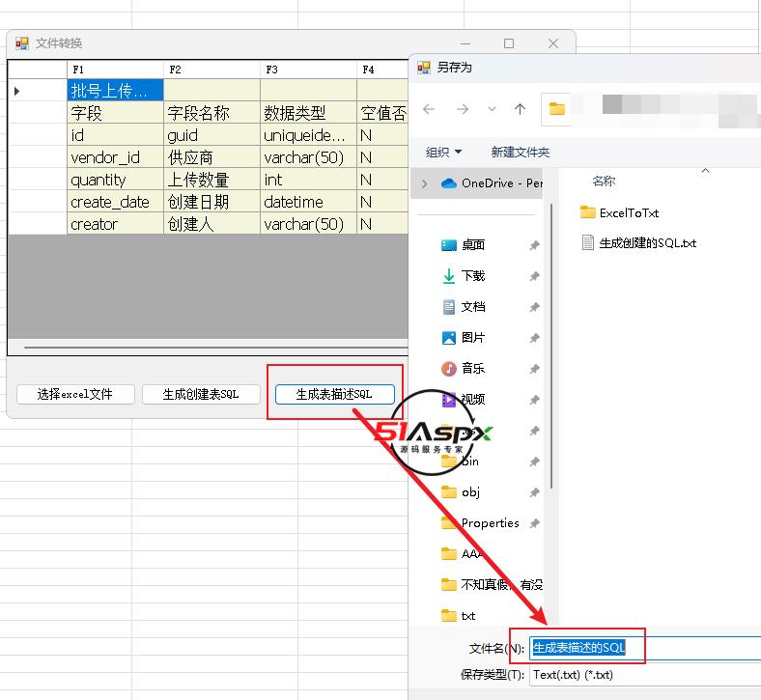
Task: Click the 选择excel文件 button
Action: coord(75,394)
